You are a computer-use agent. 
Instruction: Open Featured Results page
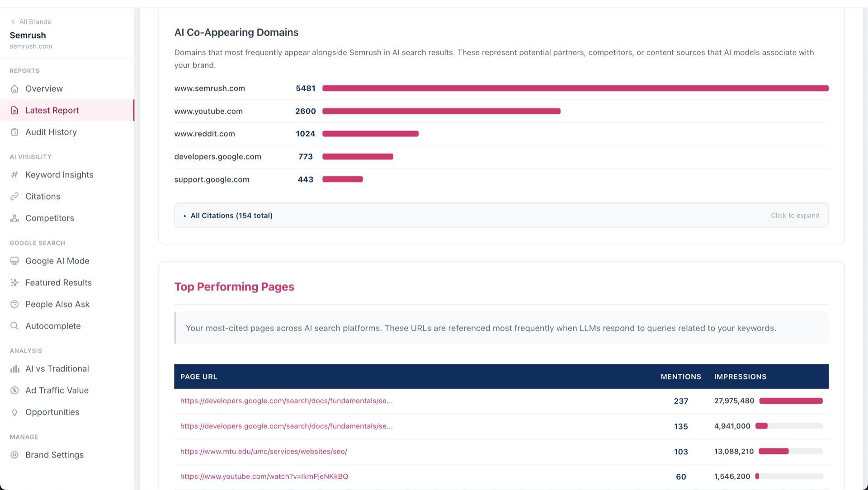pos(67,283)
